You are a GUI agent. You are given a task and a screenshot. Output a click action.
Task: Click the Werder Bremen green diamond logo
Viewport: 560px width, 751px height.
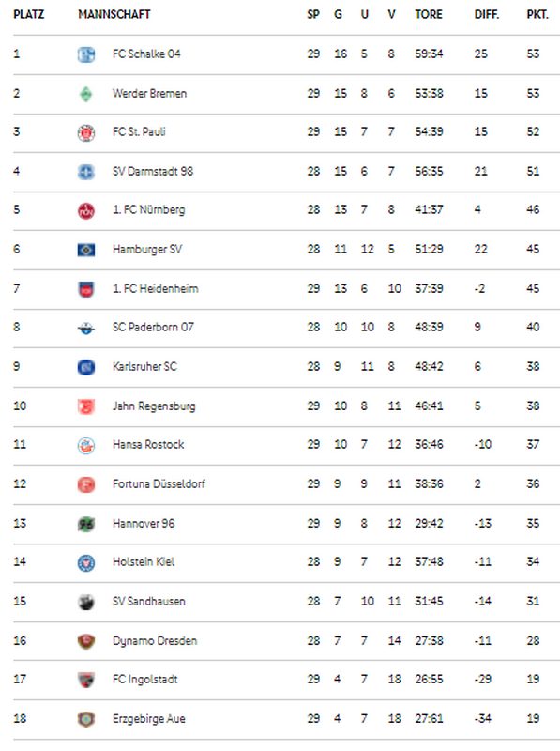click(x=86, y=94)
